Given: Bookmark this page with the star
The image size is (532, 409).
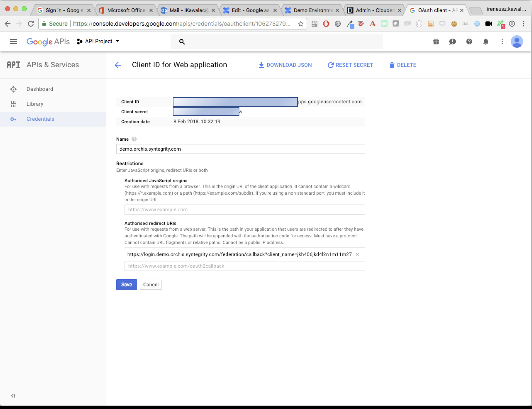Looking at the screenshot, I should pos(301,24).
